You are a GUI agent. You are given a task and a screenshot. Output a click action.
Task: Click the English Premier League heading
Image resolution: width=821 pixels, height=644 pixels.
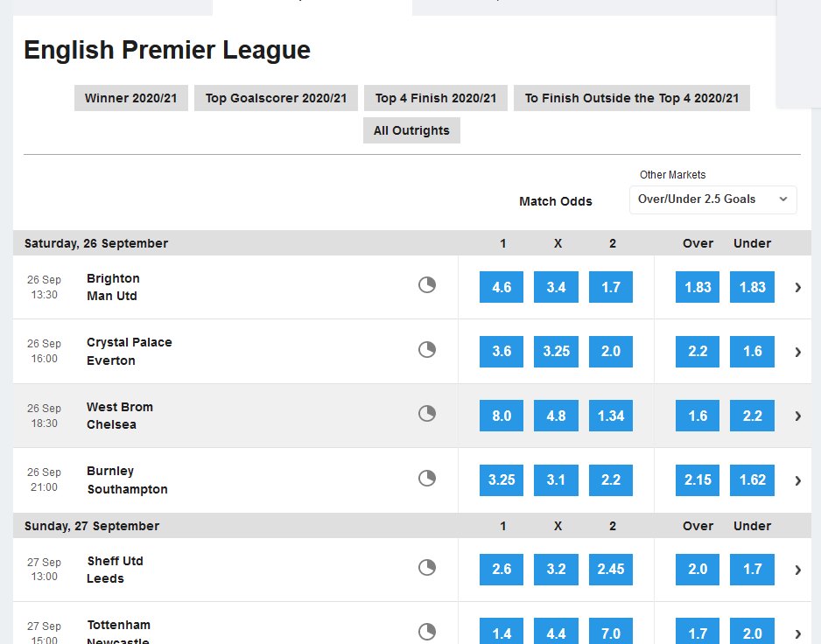coord(167,50)
